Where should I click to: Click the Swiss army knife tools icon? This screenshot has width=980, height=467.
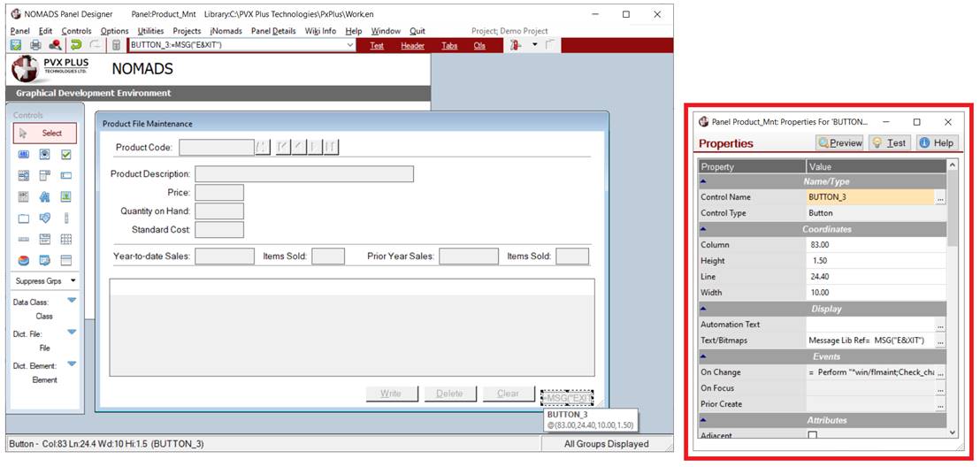515,45
